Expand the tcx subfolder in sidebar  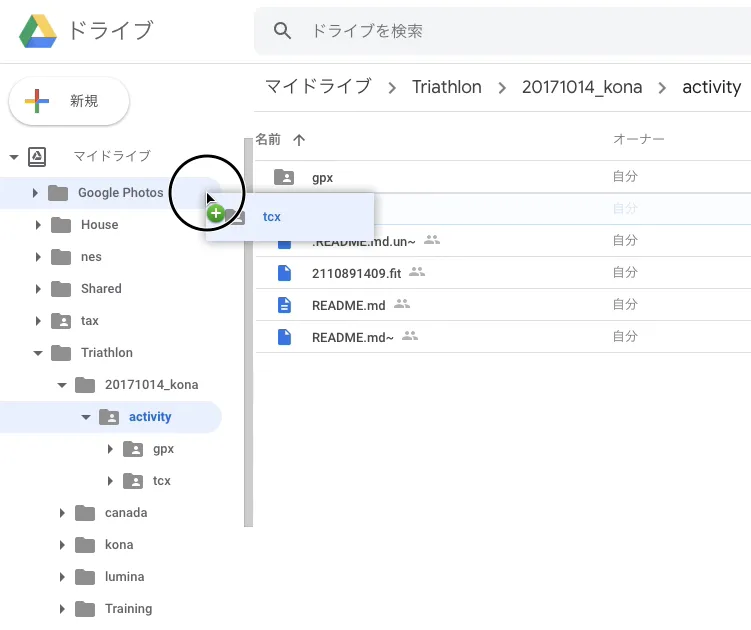tap(110, 481)
